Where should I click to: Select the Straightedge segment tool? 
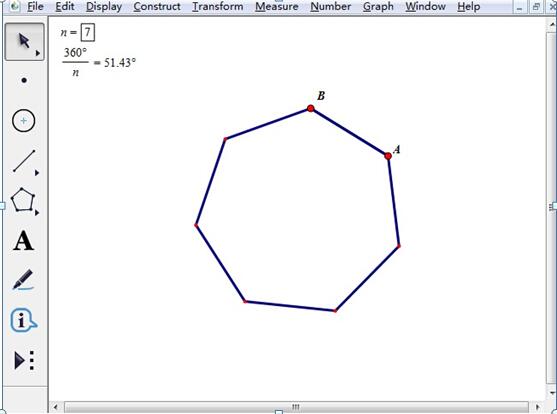click(24, 161)
